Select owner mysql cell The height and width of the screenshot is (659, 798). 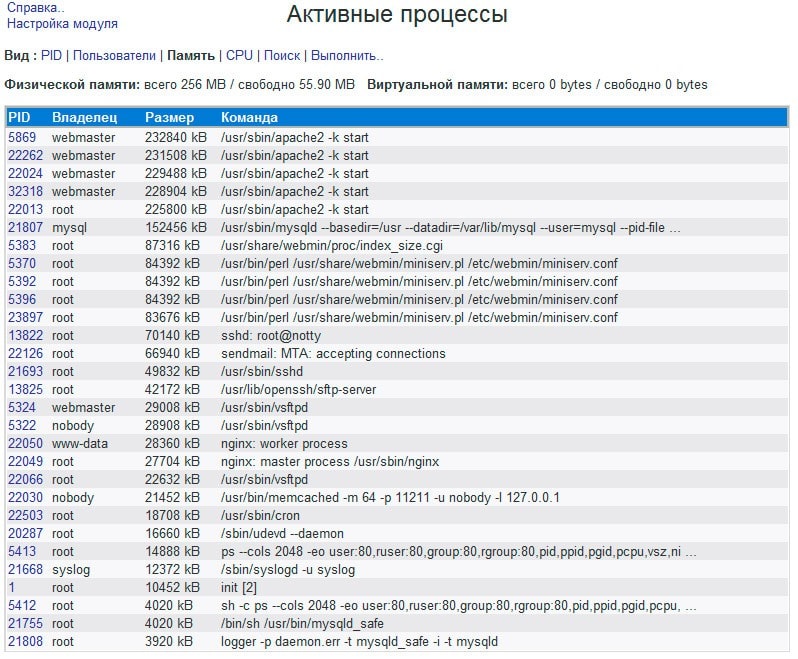point(69,227)
